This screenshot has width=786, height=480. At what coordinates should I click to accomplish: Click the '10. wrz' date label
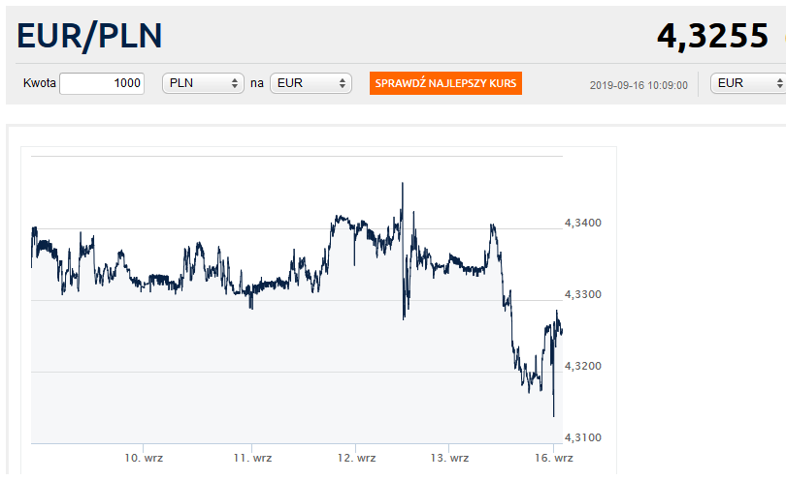click(144, 458)
